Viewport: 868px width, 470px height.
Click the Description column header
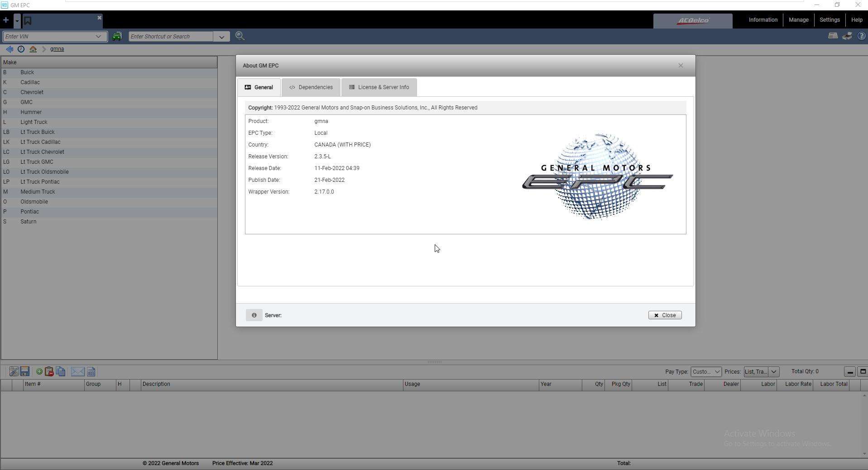pos(272,385)
